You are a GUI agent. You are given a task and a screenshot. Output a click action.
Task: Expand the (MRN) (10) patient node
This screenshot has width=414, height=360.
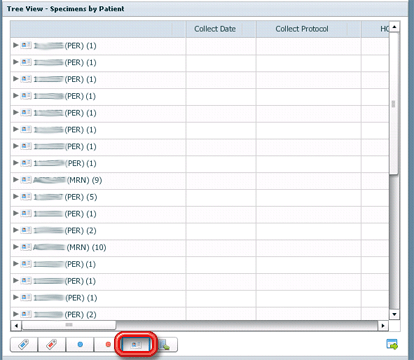15,247
